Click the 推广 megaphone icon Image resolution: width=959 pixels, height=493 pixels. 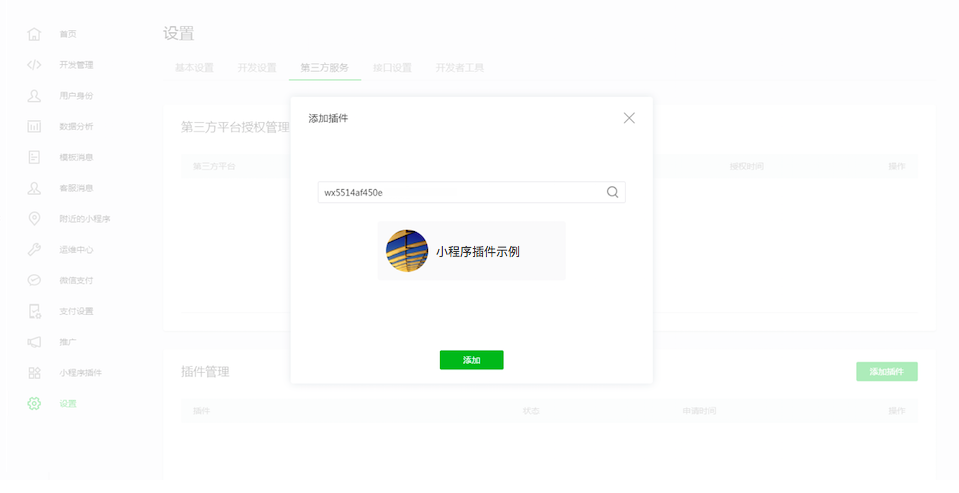tap(34, 342)
